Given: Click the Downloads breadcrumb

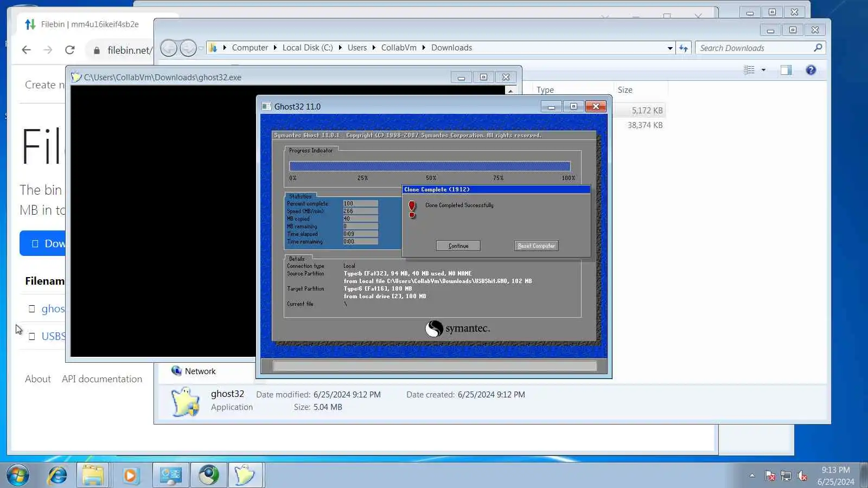Looking at the screenshot, I should tap(451, 48).
